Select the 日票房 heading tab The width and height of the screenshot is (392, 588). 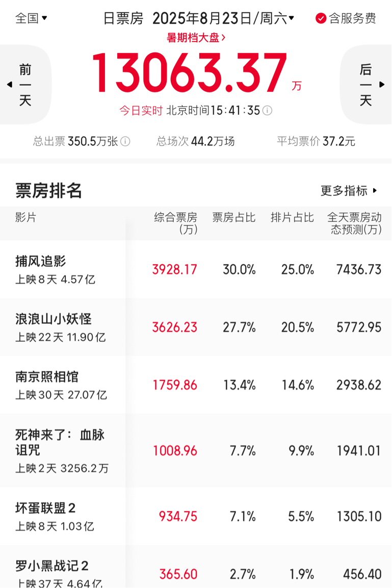point(123,18)
